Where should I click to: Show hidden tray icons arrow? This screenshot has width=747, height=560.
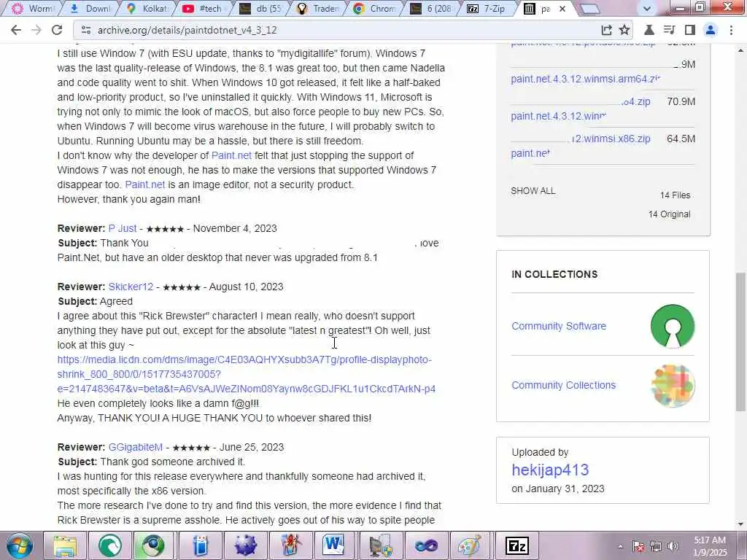620,547
